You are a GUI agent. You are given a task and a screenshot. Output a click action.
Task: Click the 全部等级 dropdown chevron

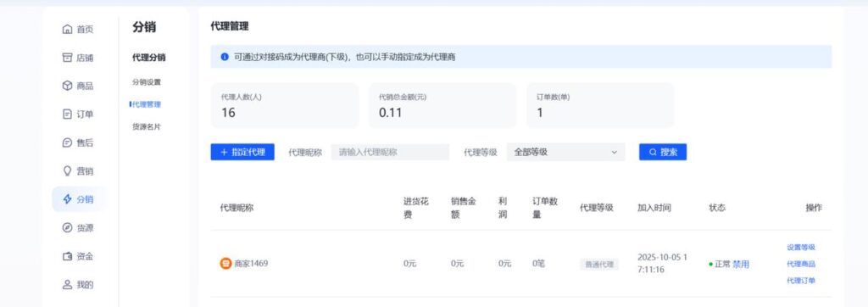coord(614,153)
